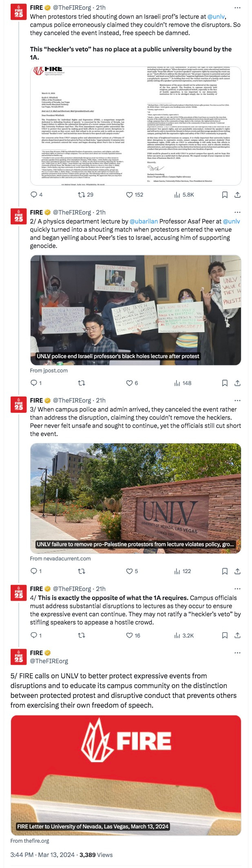
Task: Open jpost.com article card about black holes lecture
Action: 135,310
